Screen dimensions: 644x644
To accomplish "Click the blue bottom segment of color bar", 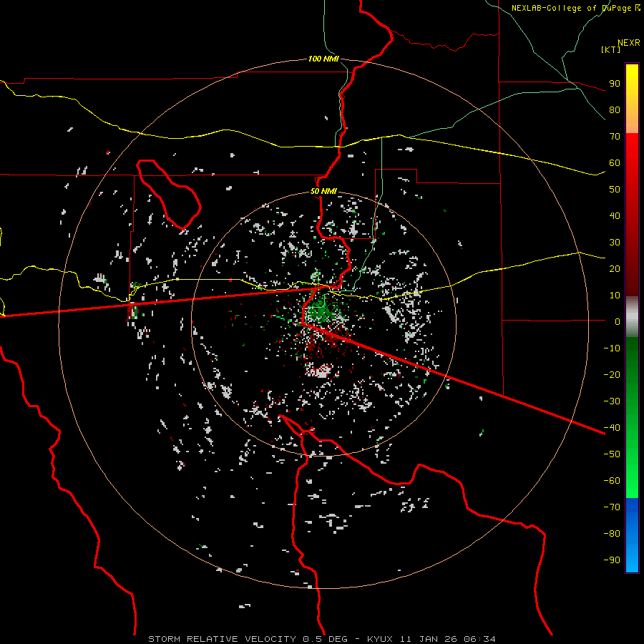I will point(632,535).
